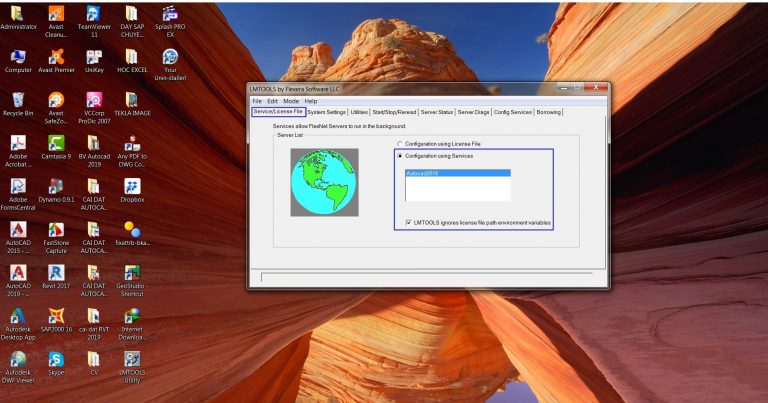
Task: Open Dropbox desktop icon
Action: pos(132,190)
